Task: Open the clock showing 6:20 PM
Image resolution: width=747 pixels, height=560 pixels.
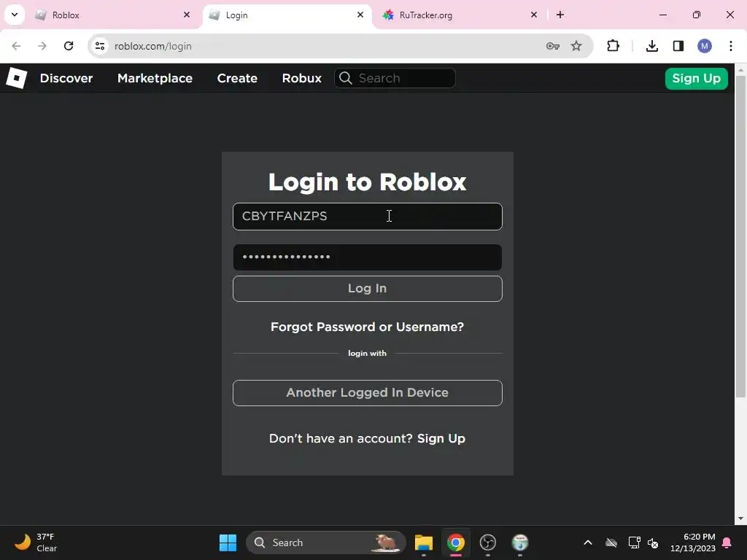Action: (693, 542)
